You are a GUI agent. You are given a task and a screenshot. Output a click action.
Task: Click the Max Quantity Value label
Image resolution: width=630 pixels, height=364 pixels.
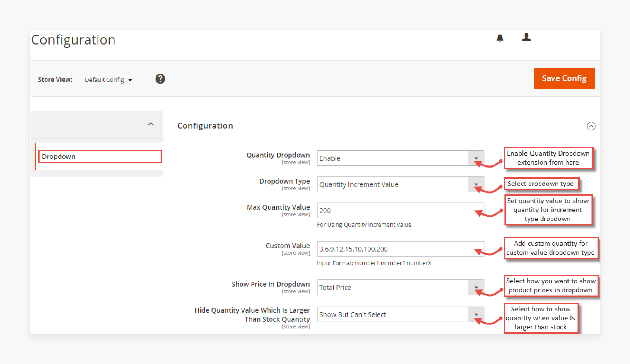tap(278, 207)
